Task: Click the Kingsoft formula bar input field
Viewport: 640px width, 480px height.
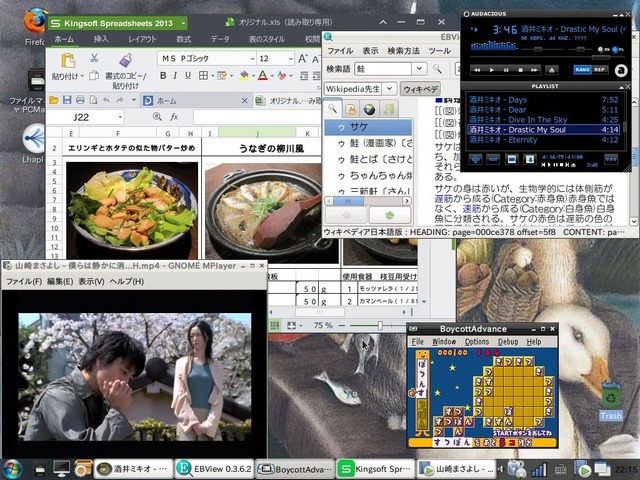Action: tap(258, 117)
